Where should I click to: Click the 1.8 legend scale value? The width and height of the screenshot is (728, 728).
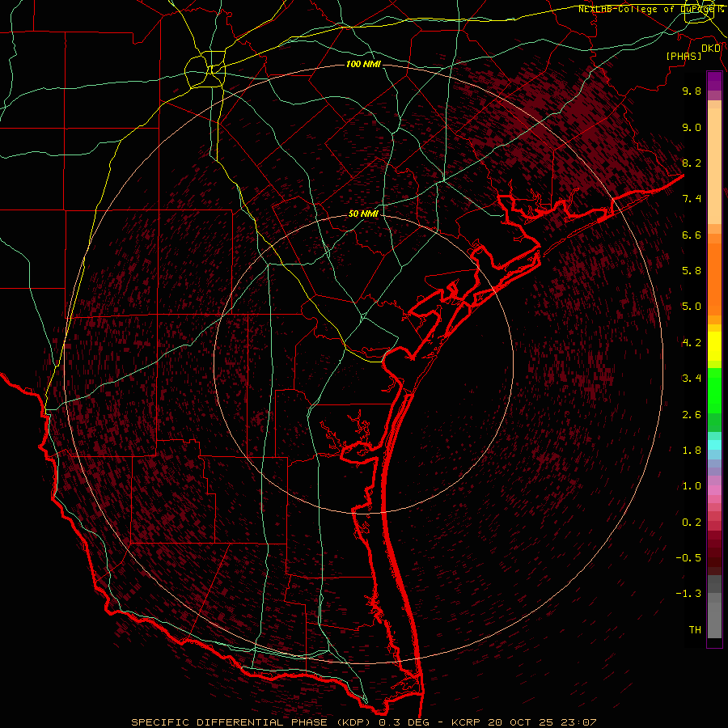pyautogui.click(x=692, y=451)
